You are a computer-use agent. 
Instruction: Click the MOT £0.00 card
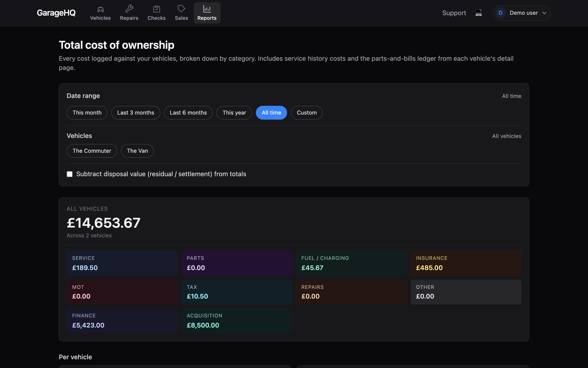(122, 292)
